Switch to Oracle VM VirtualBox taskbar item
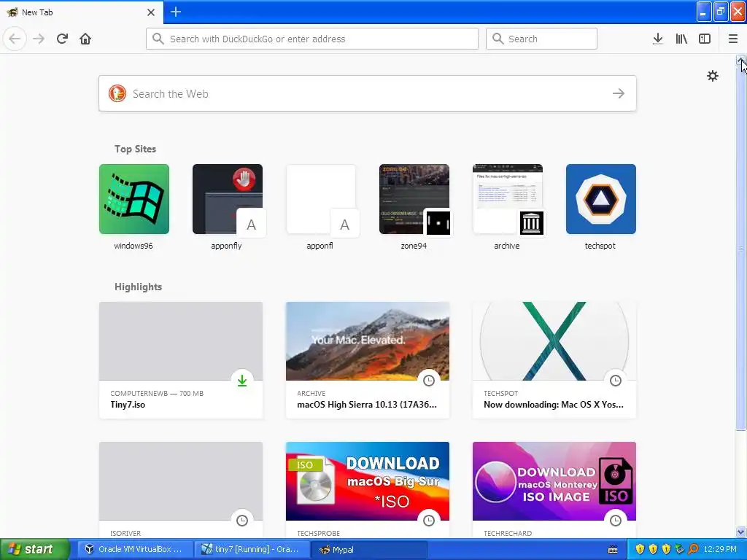The image size is (747, 560). (x=135, y=549)
